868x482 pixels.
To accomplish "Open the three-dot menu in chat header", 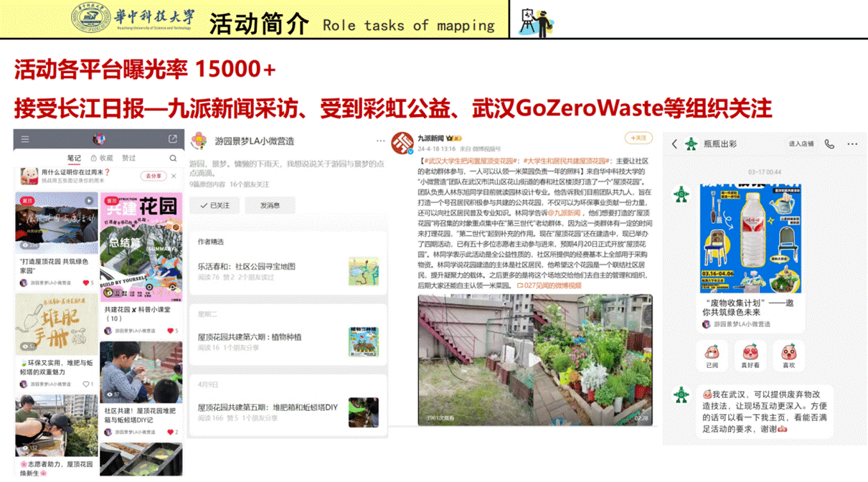I will coord(852,144).
